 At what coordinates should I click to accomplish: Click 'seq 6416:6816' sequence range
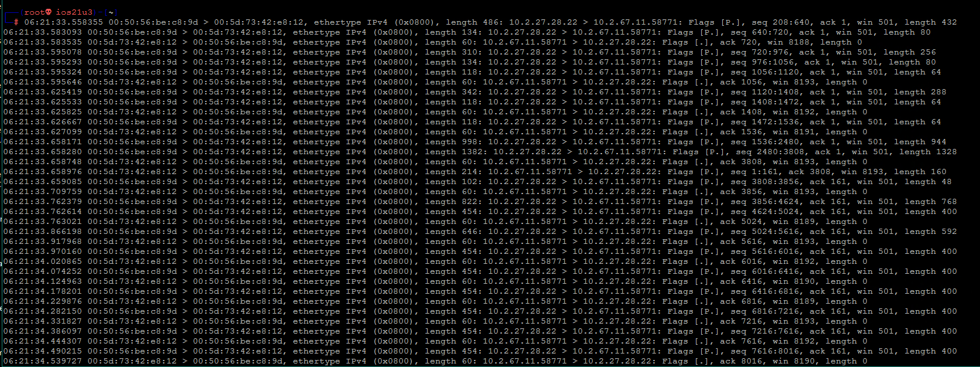764,291
